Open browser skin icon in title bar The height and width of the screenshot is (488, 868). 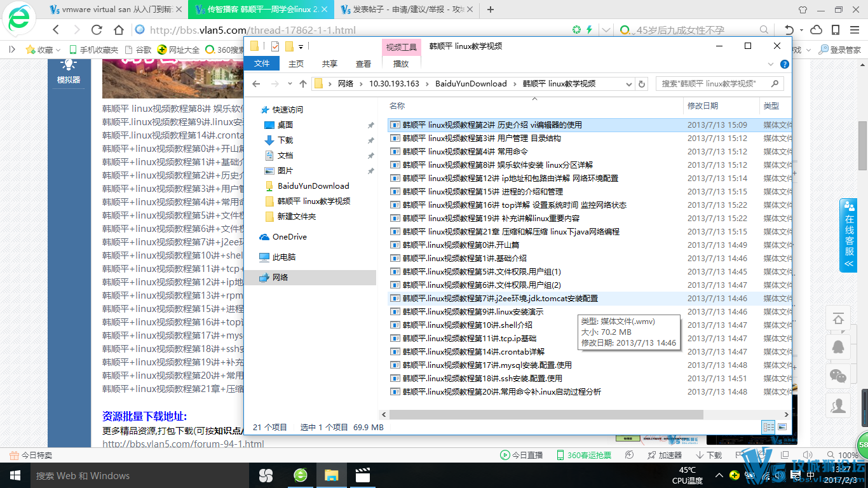click(803, 10)
